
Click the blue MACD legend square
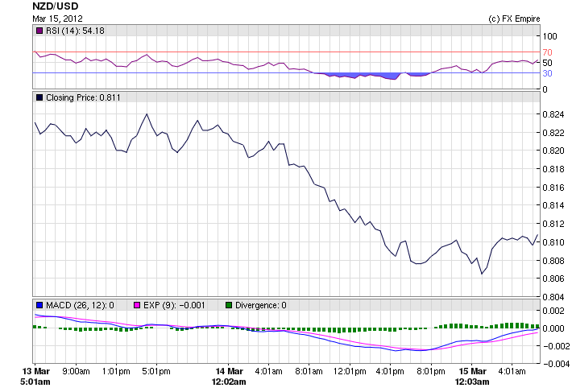click(x=39, y=305)
